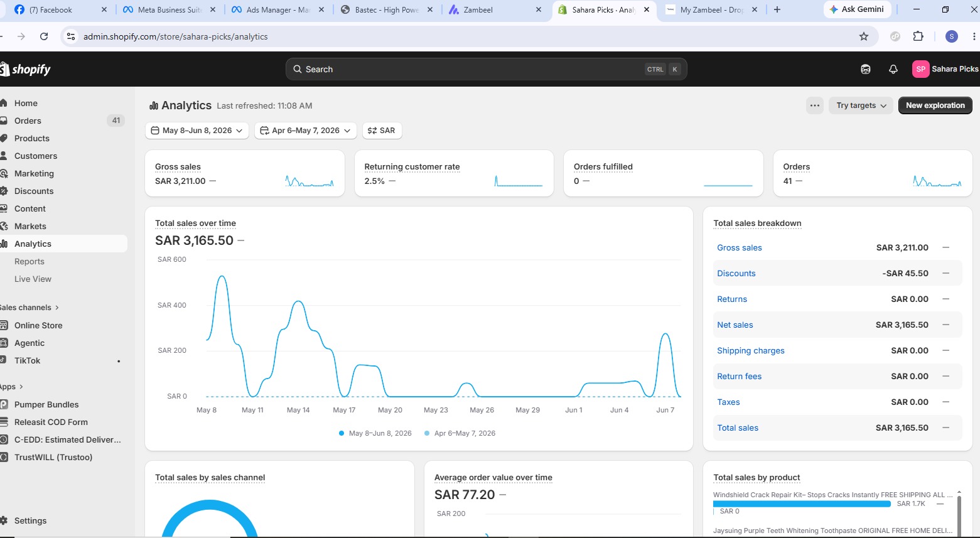Image resolution: width=980 pixels, height=538 pixels.
Task: Toggle the May 8–Jun 8, 2026 chart legend
Action: [x=375, y=433]
